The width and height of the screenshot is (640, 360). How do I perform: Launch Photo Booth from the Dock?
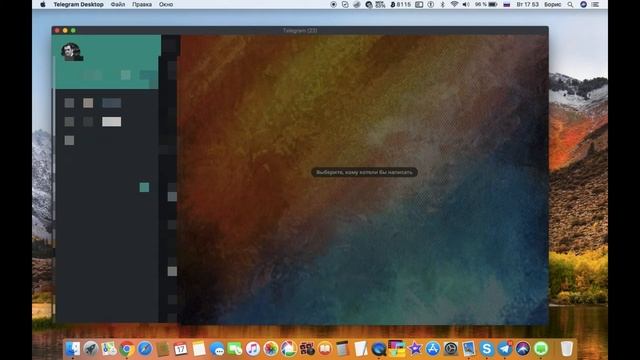point(307,349)
